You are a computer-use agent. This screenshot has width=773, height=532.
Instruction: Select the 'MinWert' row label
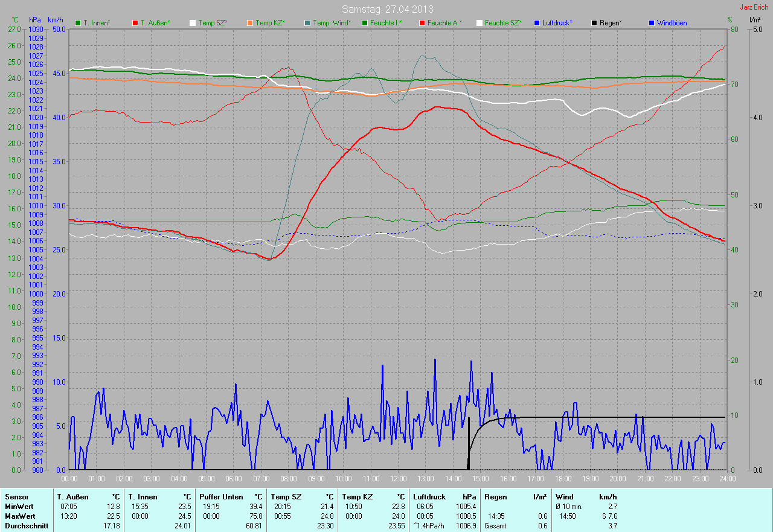click(x=19, y=506)
